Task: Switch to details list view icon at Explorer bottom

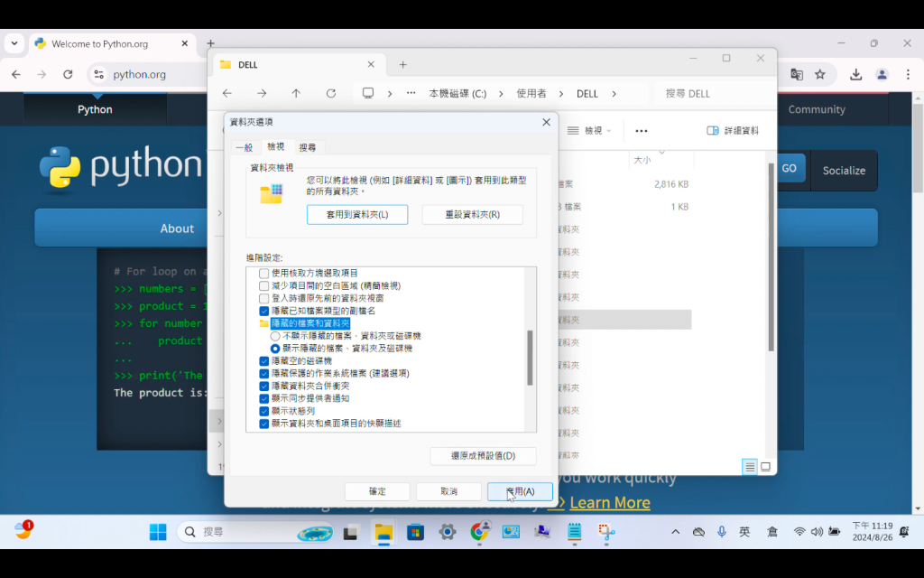Action: click(x=750, y=467)
